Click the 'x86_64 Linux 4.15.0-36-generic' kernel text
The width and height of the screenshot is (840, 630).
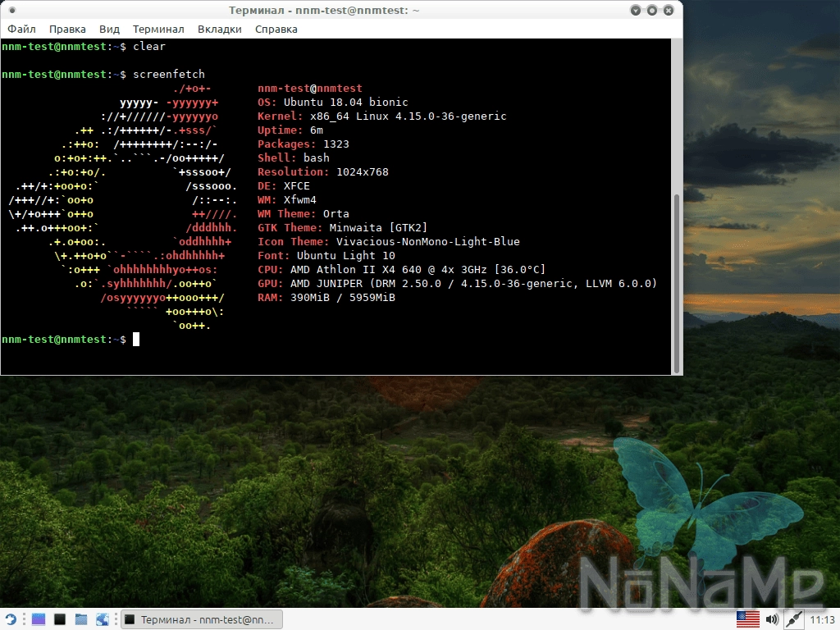click(409, 116)
